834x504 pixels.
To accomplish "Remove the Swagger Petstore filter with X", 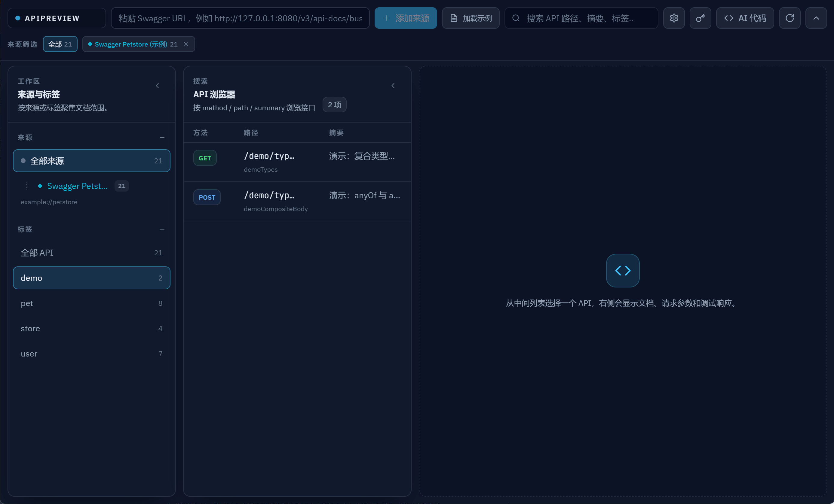I will (x=186, y=44).
